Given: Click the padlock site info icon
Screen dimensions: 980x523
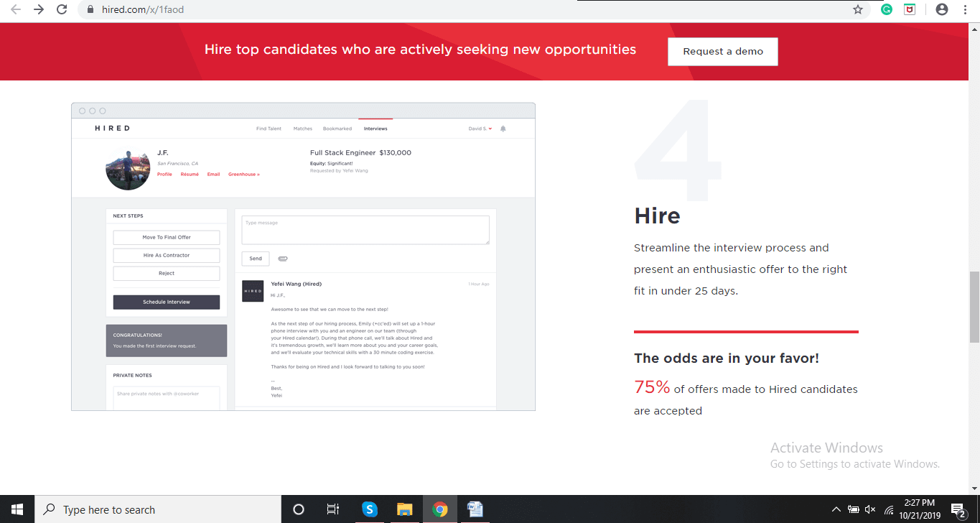Looking at the screenshot, I should point(90,10).
